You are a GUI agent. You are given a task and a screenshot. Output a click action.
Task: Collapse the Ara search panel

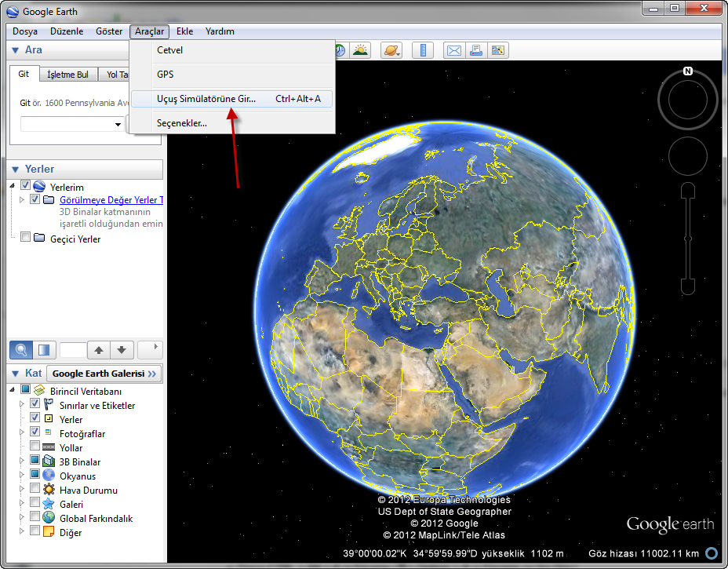click(15, 50)
